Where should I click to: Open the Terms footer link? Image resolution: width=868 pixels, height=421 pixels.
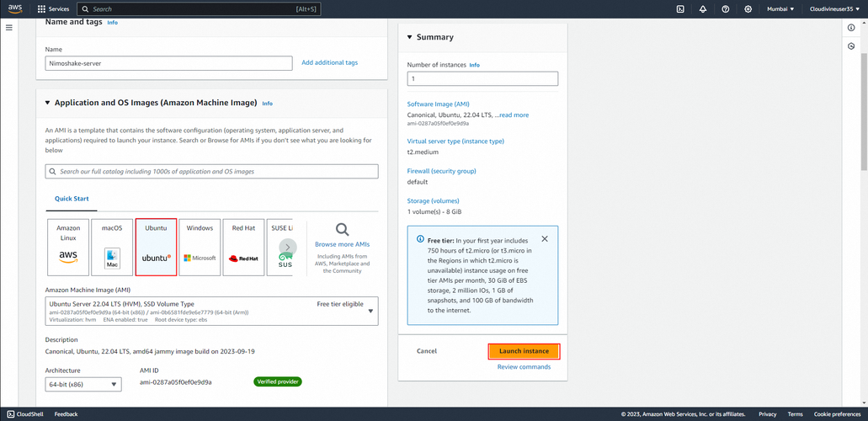(x=795, y=414)
